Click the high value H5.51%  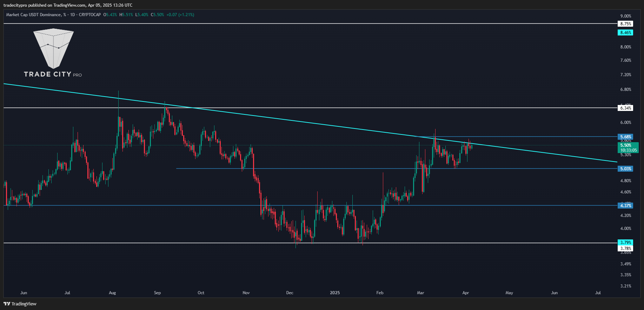coord(126,15)
